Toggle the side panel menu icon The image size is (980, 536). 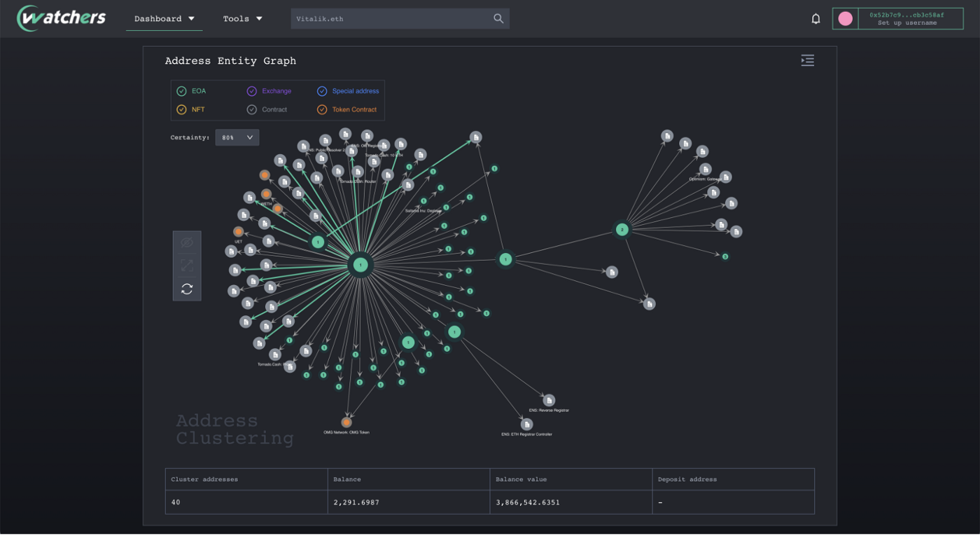tap(808, 60)
